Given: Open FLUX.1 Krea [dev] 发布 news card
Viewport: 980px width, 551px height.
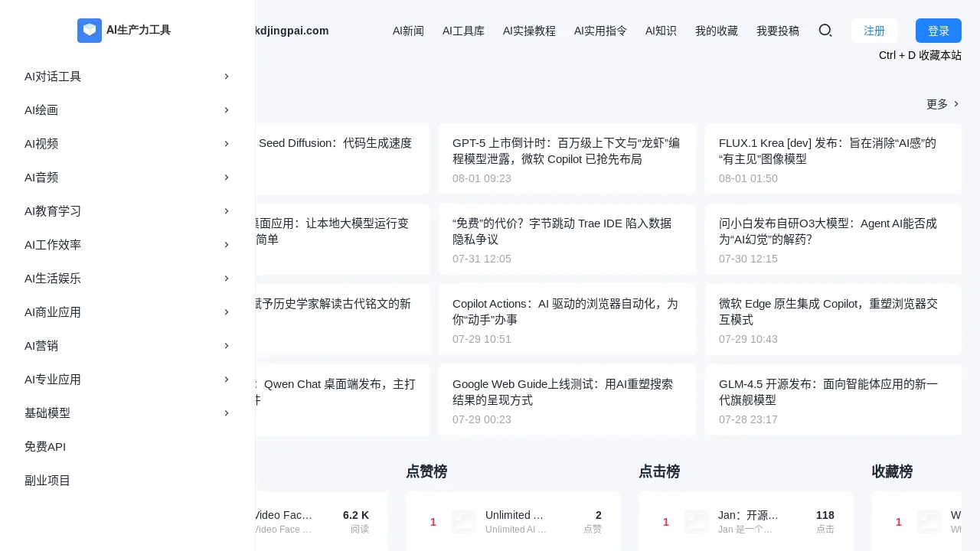Looking at the screenshot, I should (x=833, y=159).
